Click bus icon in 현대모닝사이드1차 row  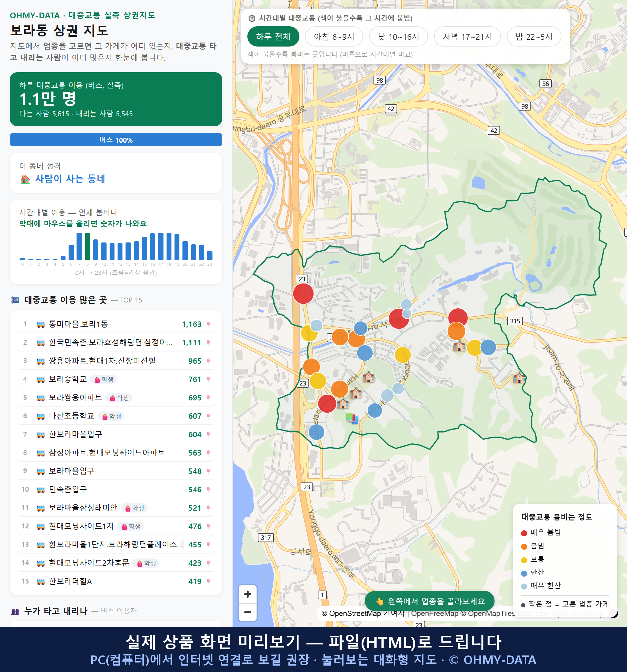click(x=40, y=527)
